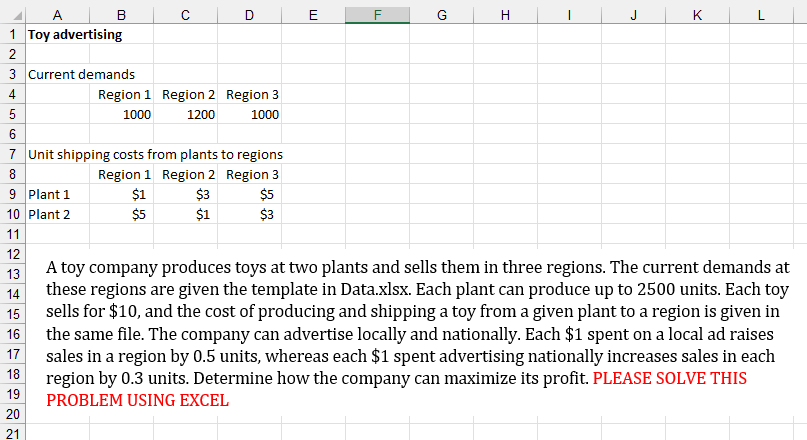
Task: Click Plant 2 to Region 2 cost $1
Action: point(203,215)
